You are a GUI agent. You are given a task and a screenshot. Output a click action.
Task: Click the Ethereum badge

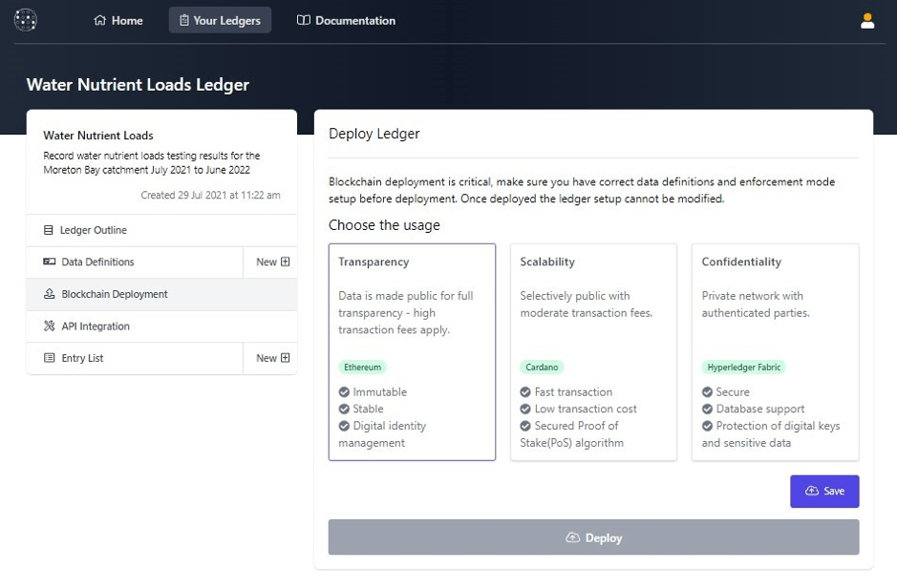pos(363,367)
